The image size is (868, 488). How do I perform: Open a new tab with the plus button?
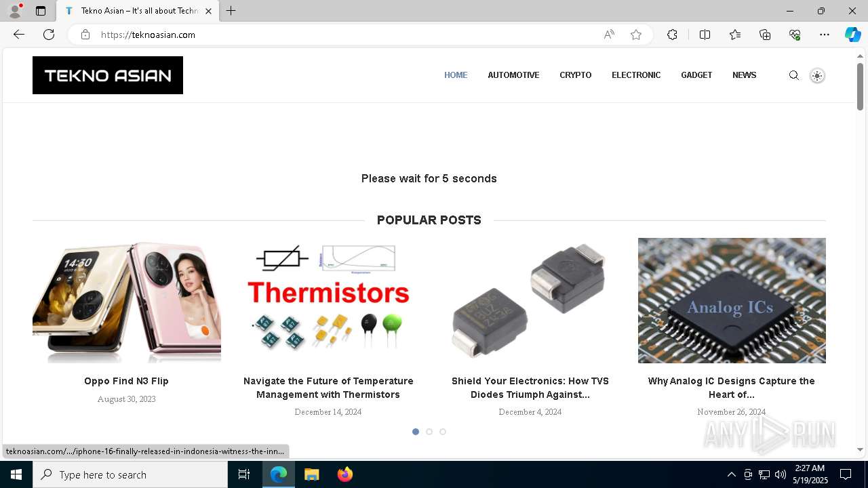click(231, 11)
